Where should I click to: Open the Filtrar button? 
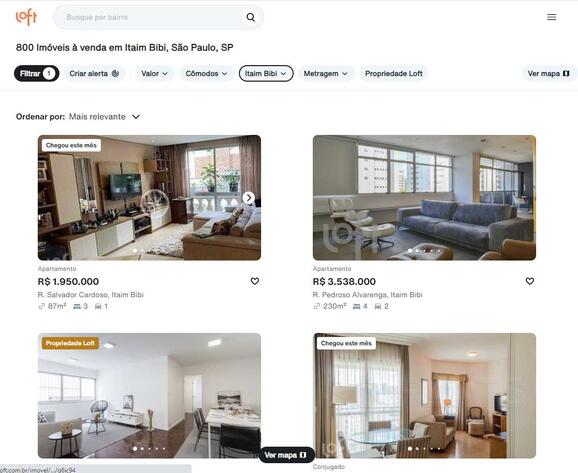click(x=36, y=73)
